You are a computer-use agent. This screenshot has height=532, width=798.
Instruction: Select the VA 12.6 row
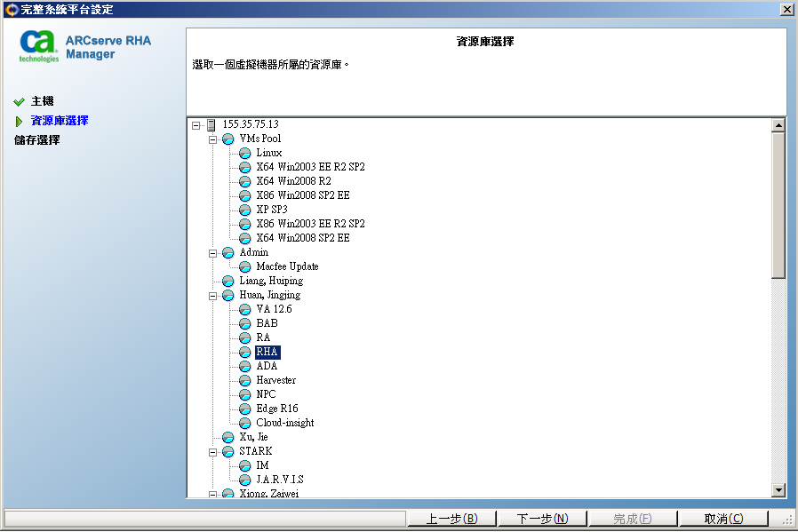[x=275, y=310]
